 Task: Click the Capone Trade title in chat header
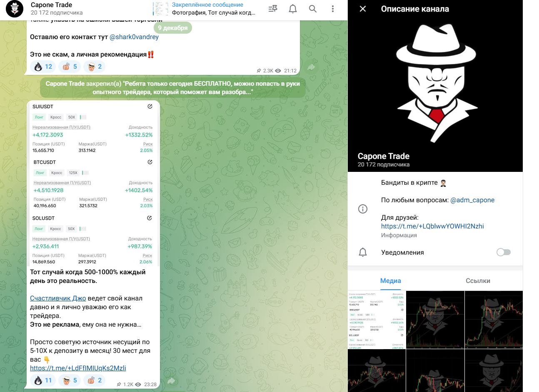point(51,5)
